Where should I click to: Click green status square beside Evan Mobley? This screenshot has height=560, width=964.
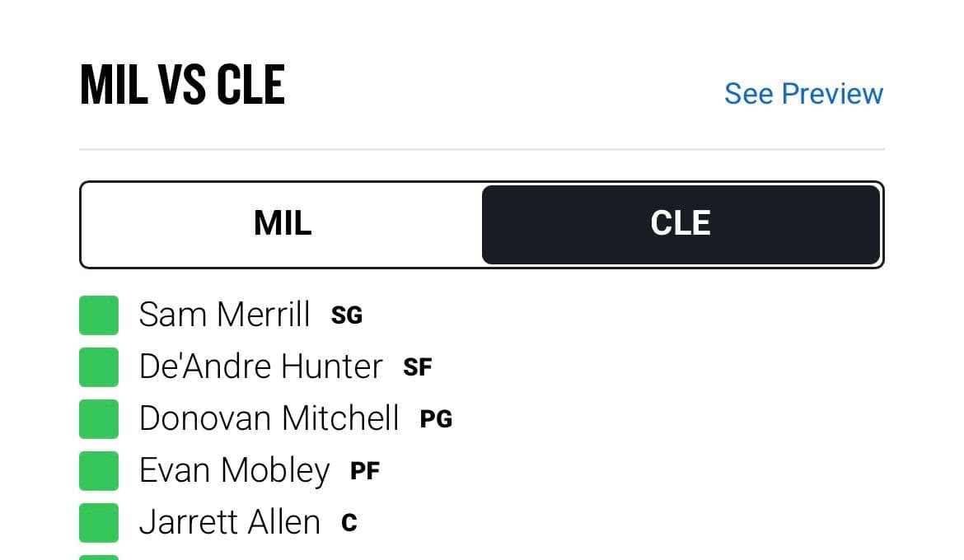click(x=99, y=471)
